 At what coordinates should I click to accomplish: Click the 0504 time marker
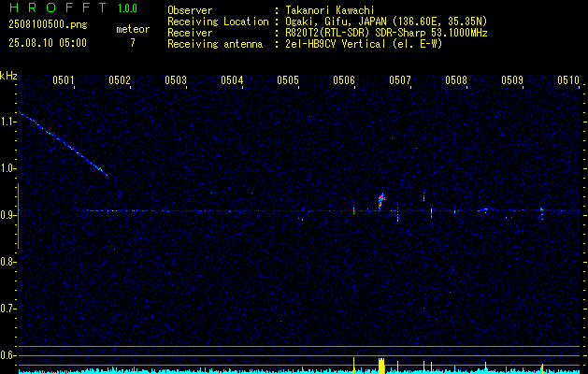(232, 80)
